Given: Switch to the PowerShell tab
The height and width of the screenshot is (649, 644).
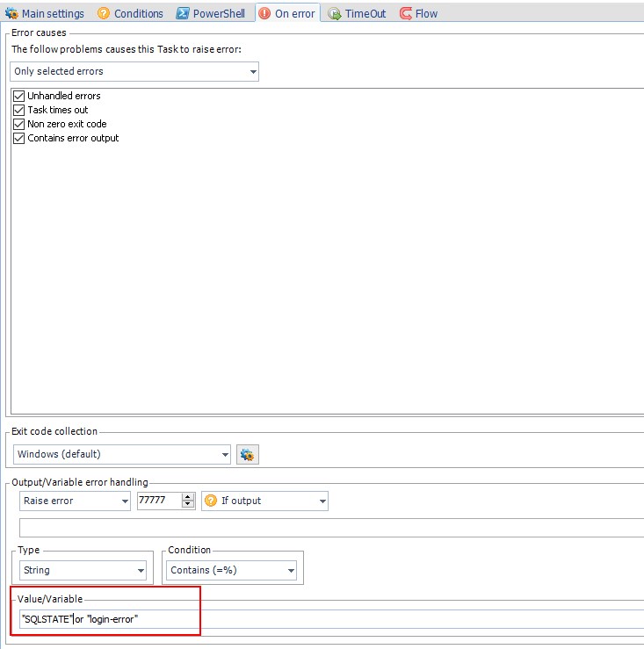Looking at the screenshot, I should (219, 13).
